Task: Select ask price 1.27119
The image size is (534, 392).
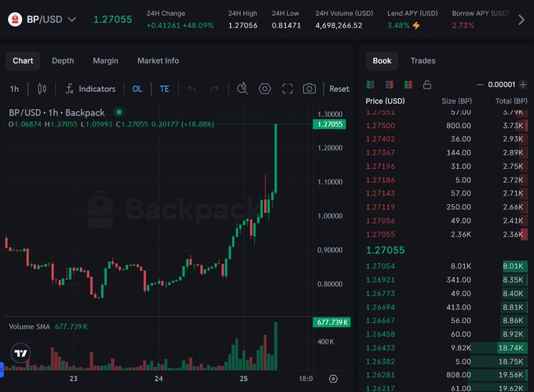Action: tap(380, 207)
